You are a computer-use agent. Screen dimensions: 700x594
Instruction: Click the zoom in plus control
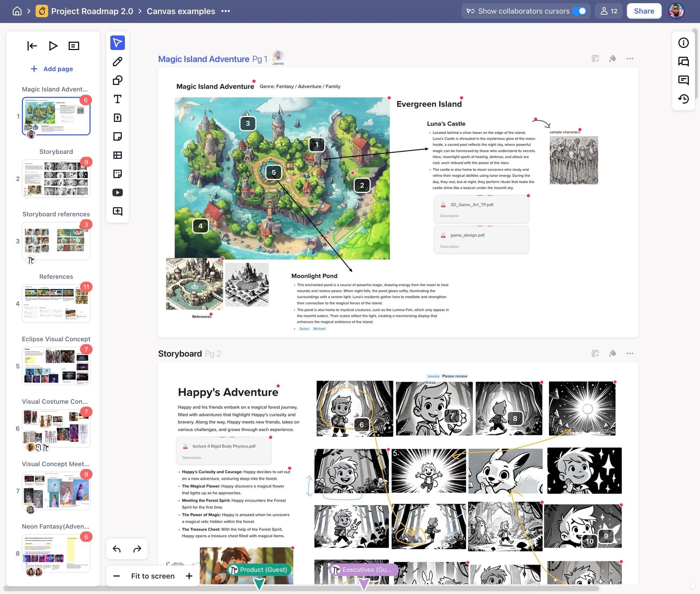189,576
